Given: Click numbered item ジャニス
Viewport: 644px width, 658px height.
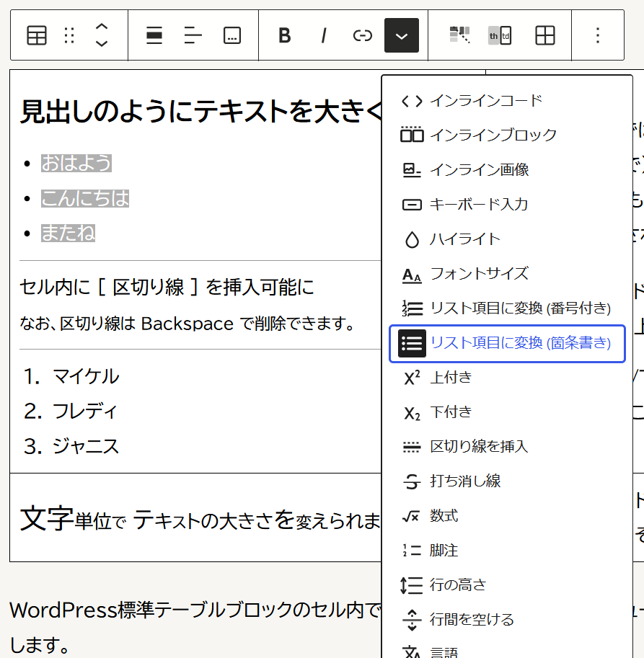Looking at the screenshot, I should coord(86,445).
